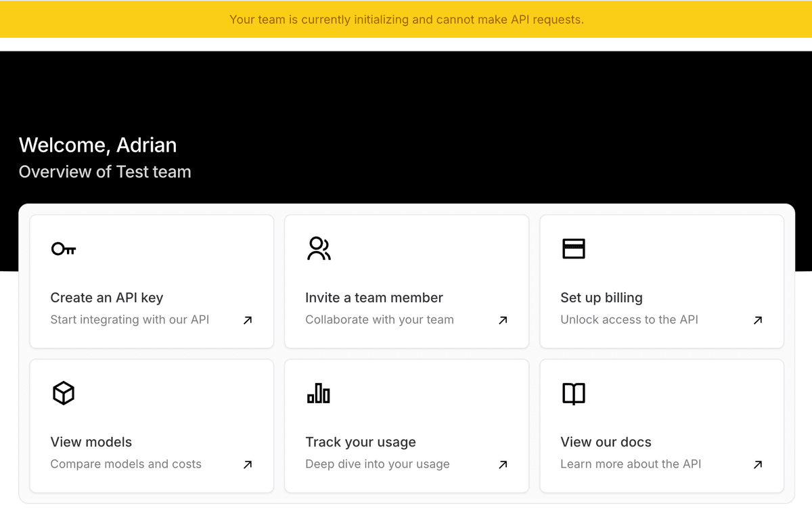Screen dimensions: 812x525
Task: Click the team members people icon
Action: (318, 248)
